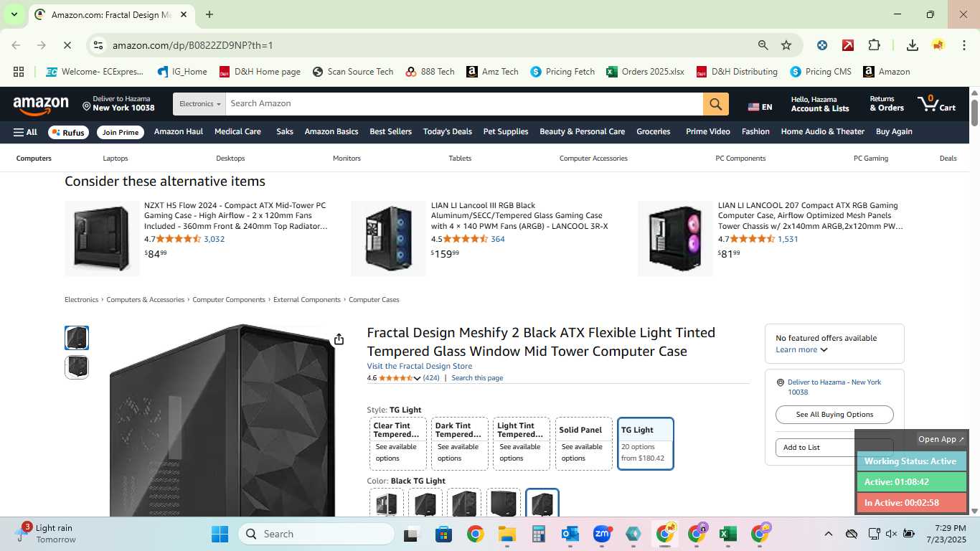
Task: Select the white case color swatch
Action: point(387,503)
